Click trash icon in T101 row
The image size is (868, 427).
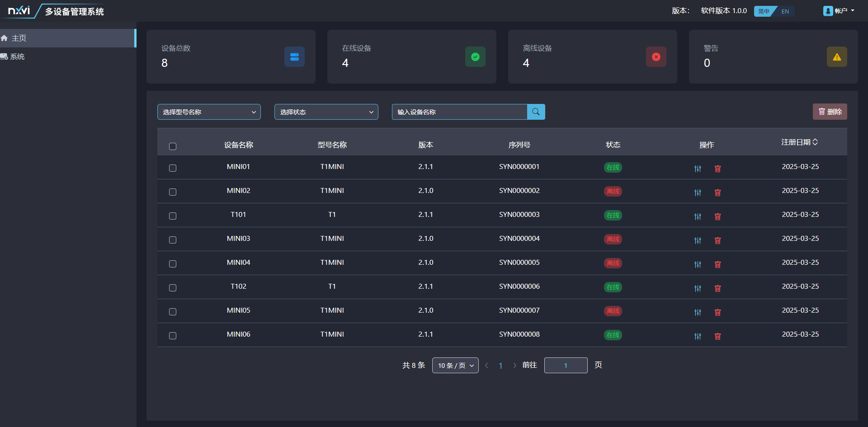point(717,216)
